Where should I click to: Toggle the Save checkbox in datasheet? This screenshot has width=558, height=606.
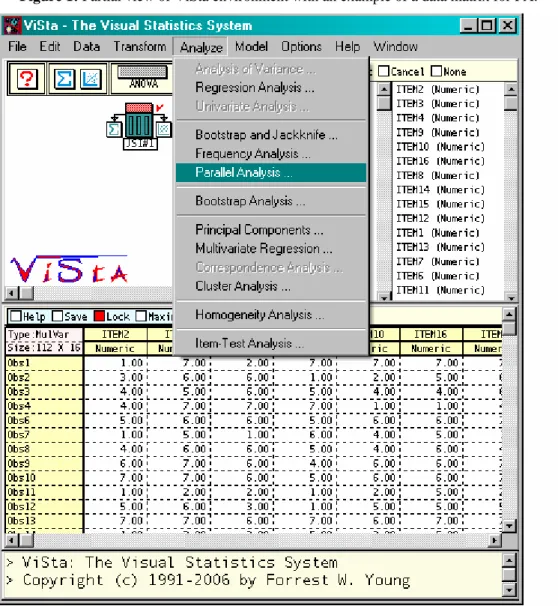[x=57, y=316]
